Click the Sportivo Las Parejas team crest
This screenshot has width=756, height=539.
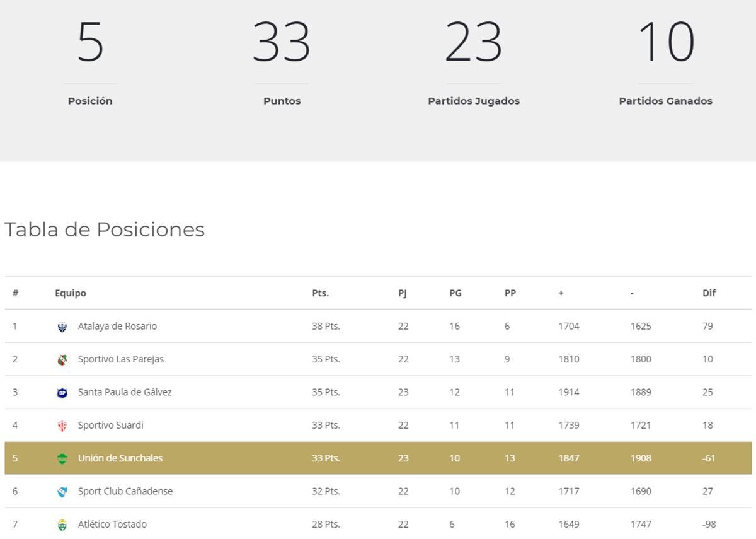click(62, 360)
